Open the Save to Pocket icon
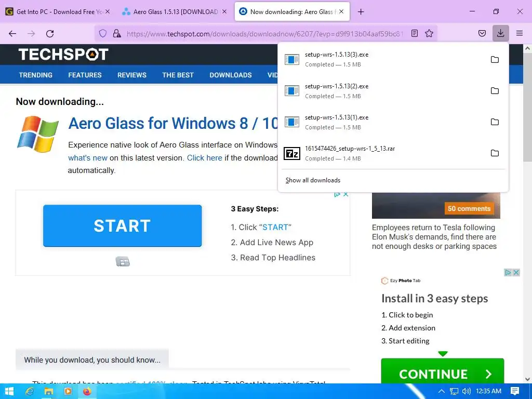 (x=482, y=33)
